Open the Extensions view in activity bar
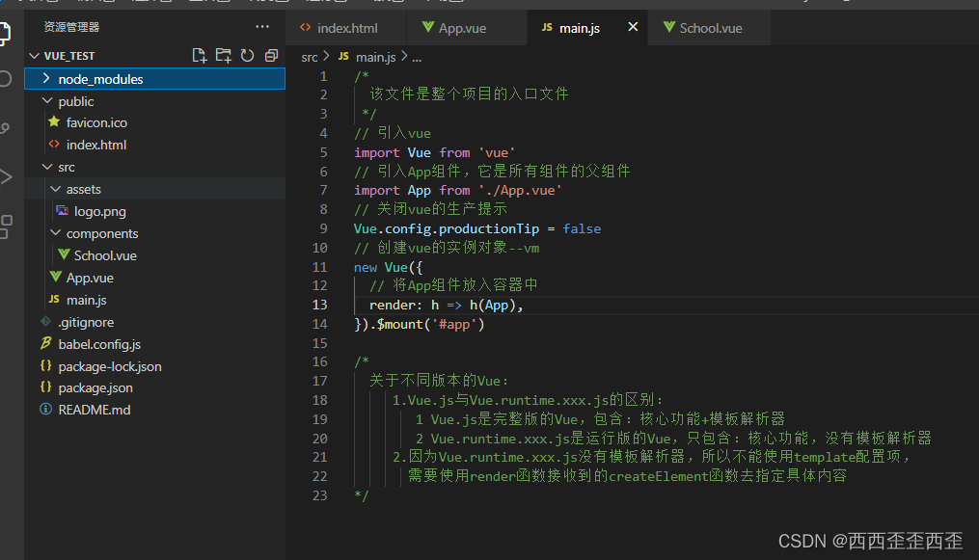 (x=6, y=227)
